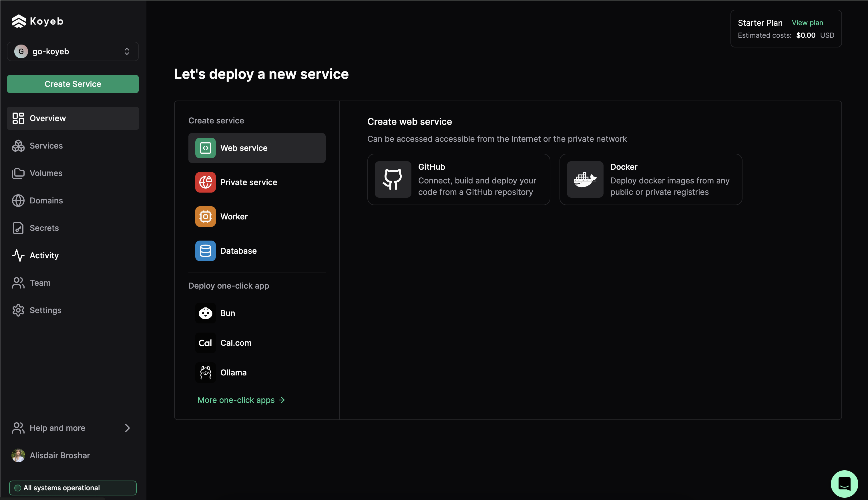Open Settings in sidebar
The height and width of the screenshot is (500, 868).
(x=73, y=311)
